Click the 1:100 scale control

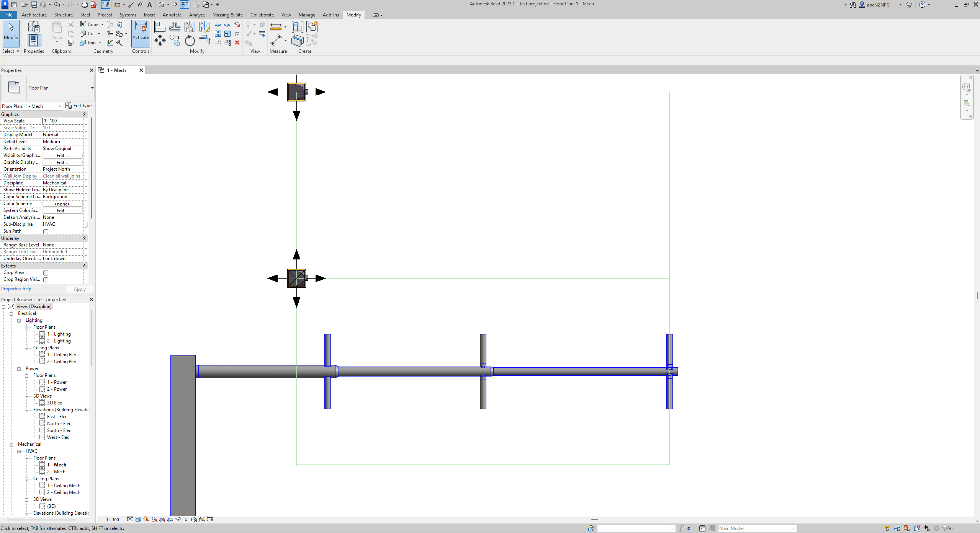click(x=112, y=519)
